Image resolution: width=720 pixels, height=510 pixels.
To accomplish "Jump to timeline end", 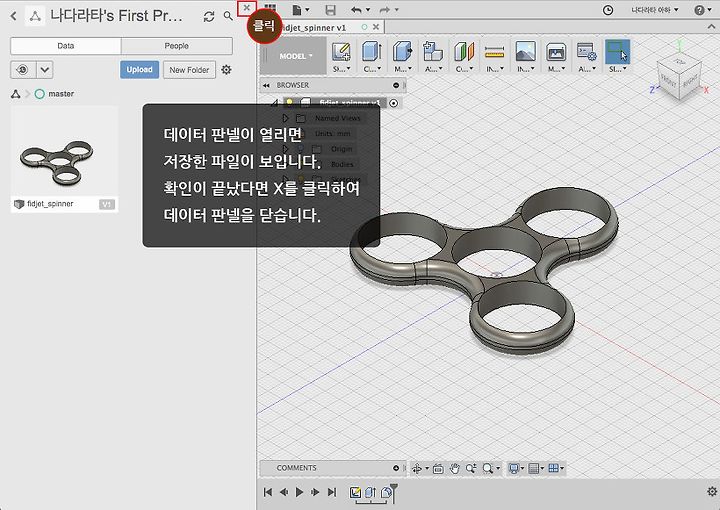I will (332, 492).
